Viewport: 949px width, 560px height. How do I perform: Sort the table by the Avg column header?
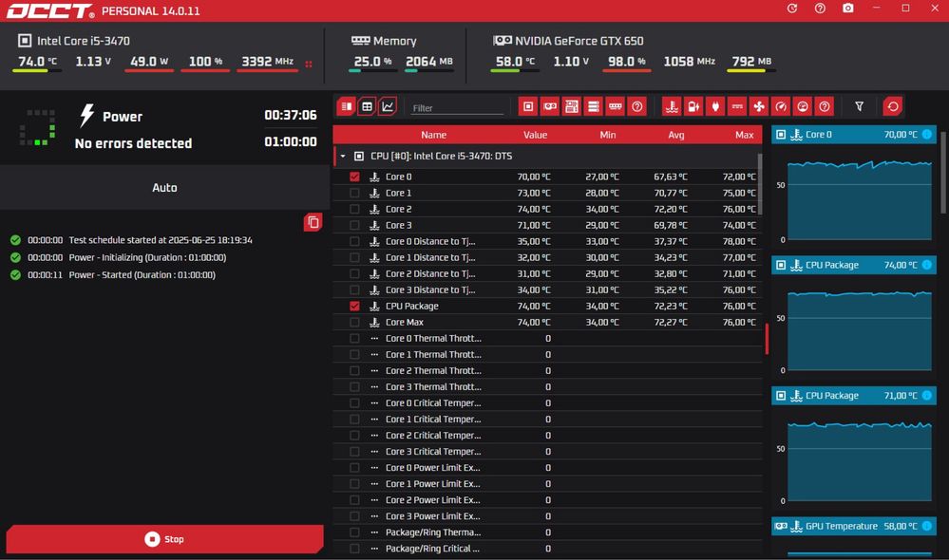coord(676,135)
